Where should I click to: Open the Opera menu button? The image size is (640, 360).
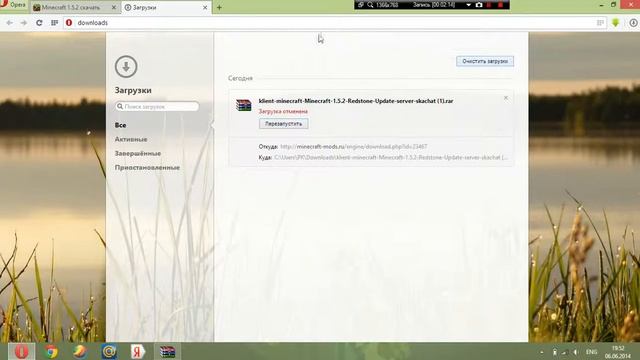click(x=13, y=5)
